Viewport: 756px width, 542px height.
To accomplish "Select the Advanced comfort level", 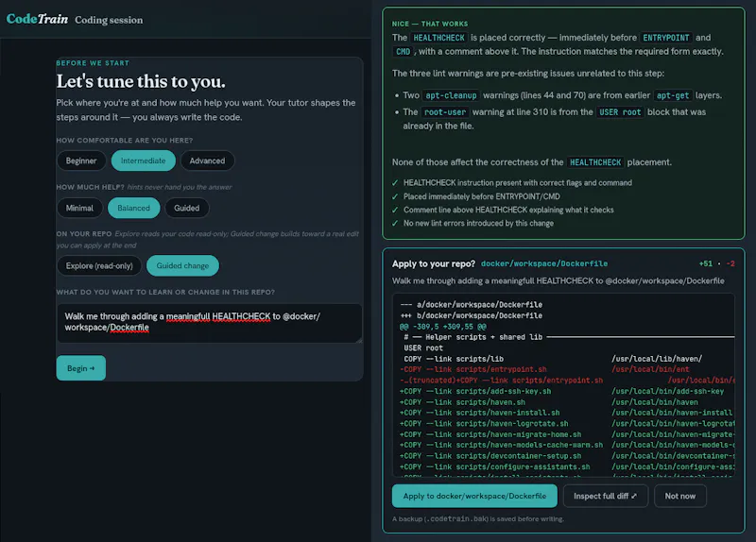I will [207, 161].
